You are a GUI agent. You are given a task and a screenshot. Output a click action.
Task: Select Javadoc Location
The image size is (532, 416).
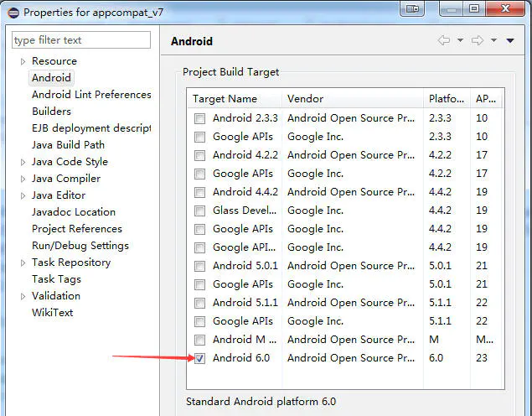(73, 212)
